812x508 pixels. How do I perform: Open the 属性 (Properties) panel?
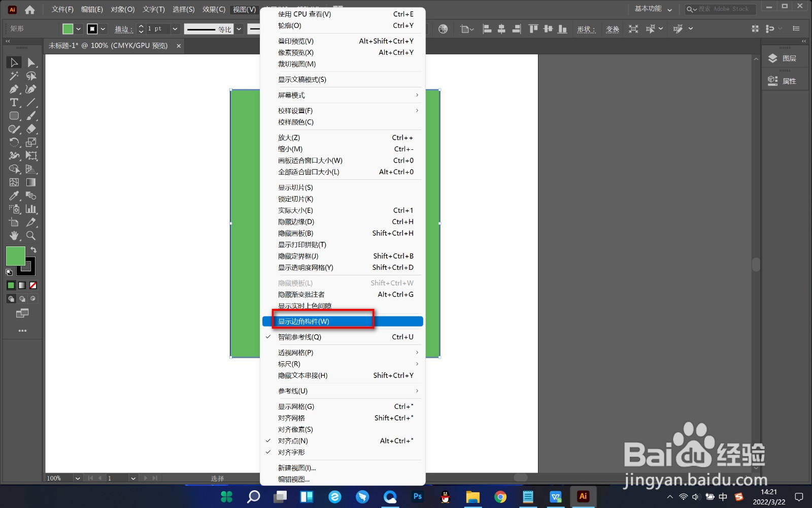pos(785,81)
